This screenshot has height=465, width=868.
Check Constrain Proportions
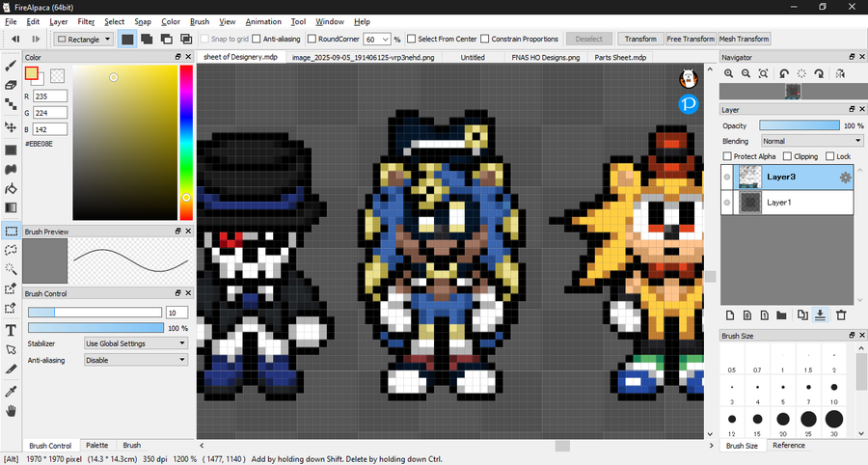point(485,39)
